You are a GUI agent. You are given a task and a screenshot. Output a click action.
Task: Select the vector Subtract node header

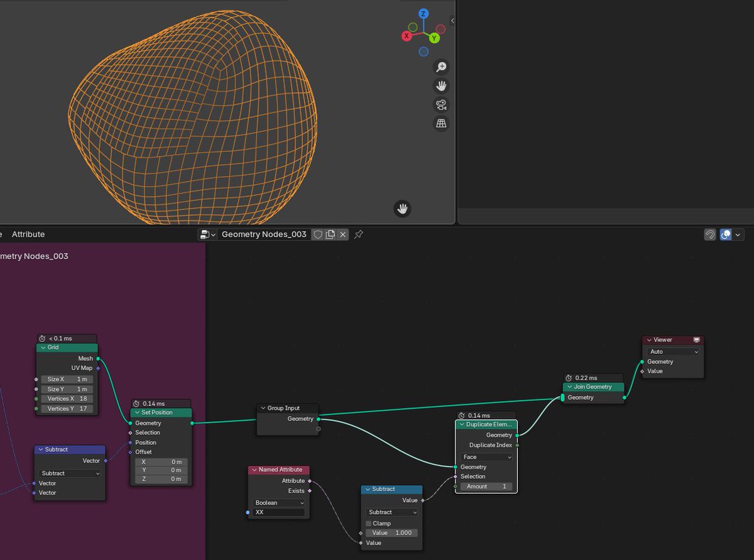pos(70,449)
